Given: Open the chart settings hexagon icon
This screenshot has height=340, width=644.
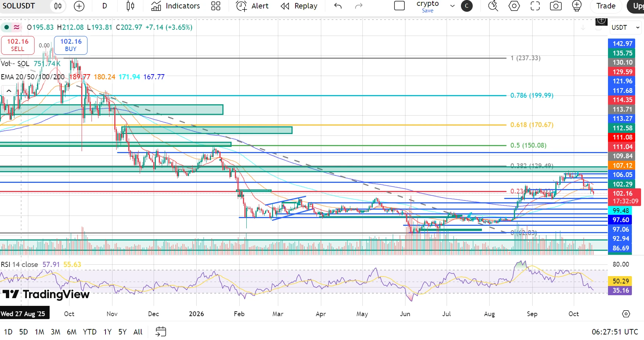Looking at the screenshot, I should click(514, 6).
